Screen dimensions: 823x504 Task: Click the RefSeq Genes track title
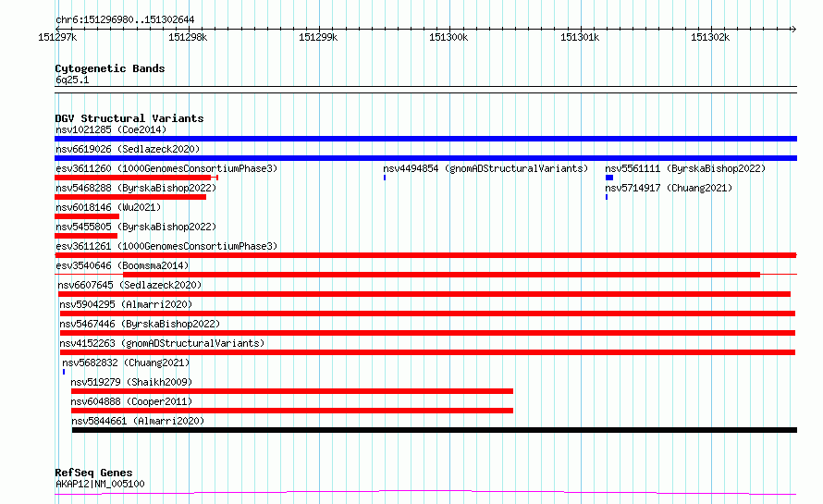pos(93,473)
